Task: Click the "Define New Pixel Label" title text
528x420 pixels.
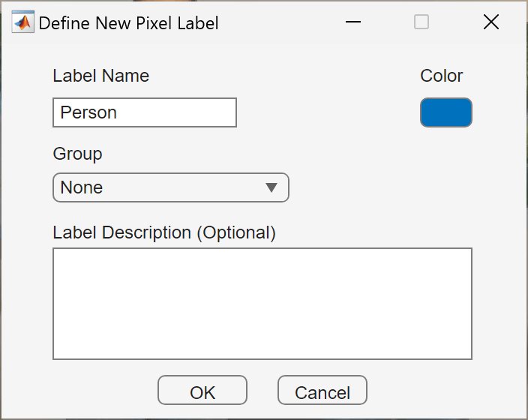Action: [x=128, y=23]
